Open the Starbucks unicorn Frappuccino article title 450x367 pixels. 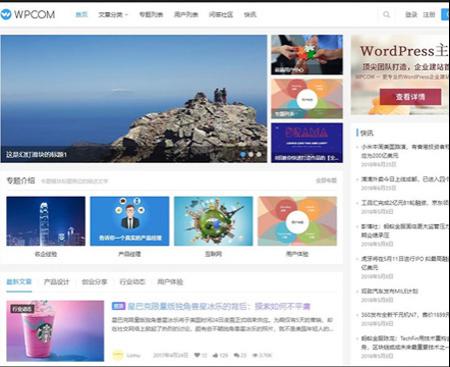click(x=219, y=306)
